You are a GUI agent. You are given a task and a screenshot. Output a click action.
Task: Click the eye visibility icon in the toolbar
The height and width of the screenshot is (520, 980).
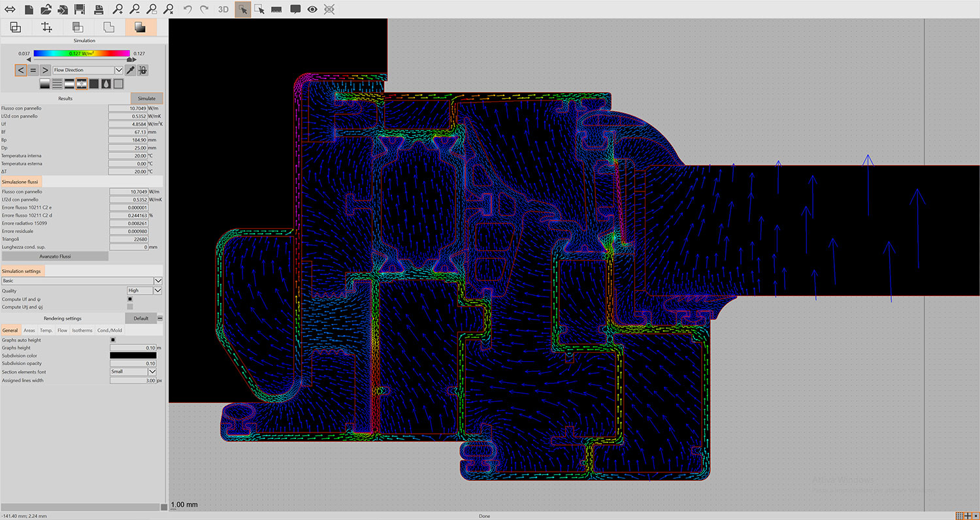tap(312, 9)
